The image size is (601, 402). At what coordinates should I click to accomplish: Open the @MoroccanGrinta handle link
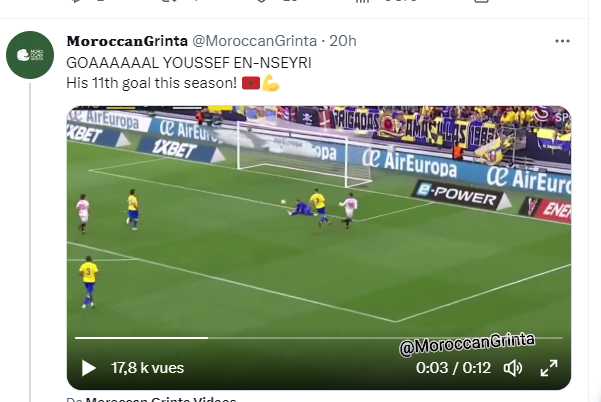[255, 41]
